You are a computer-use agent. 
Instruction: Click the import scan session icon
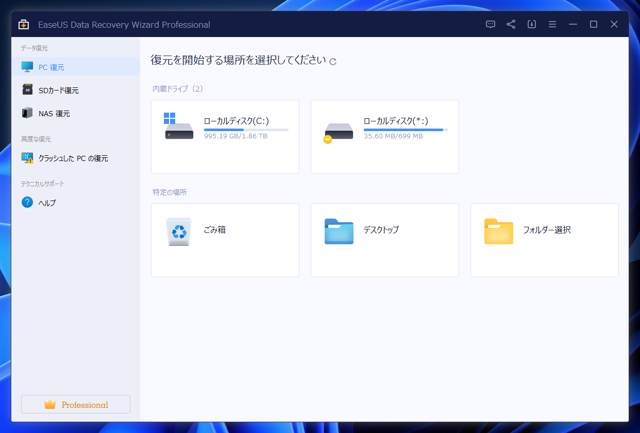coord(531,24)
